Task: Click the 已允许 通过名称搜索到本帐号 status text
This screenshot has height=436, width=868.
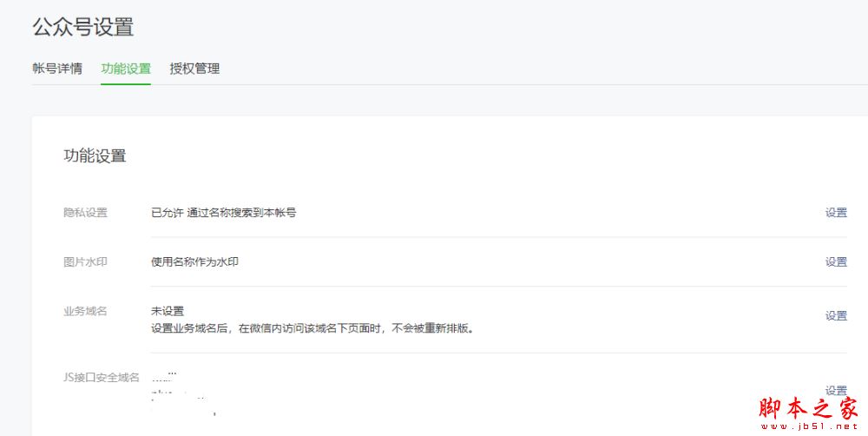Action: [223, 213]
